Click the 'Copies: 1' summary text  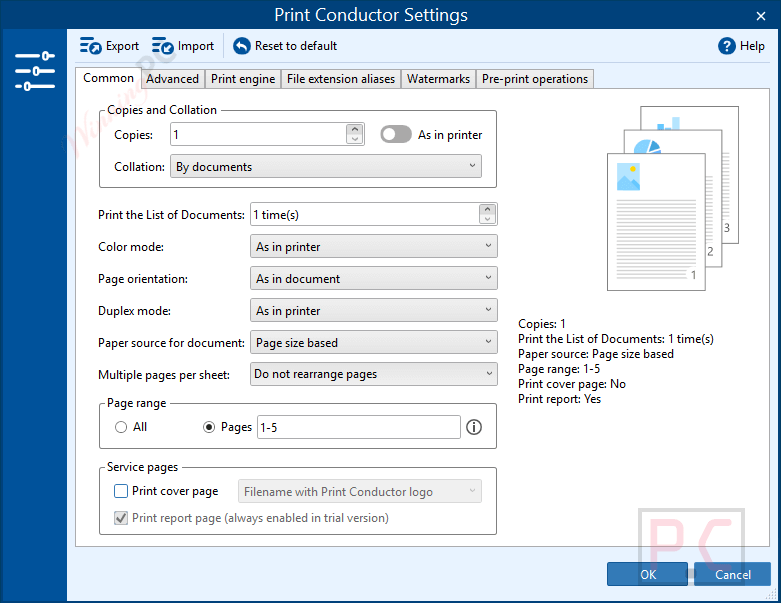pos(542,324)
